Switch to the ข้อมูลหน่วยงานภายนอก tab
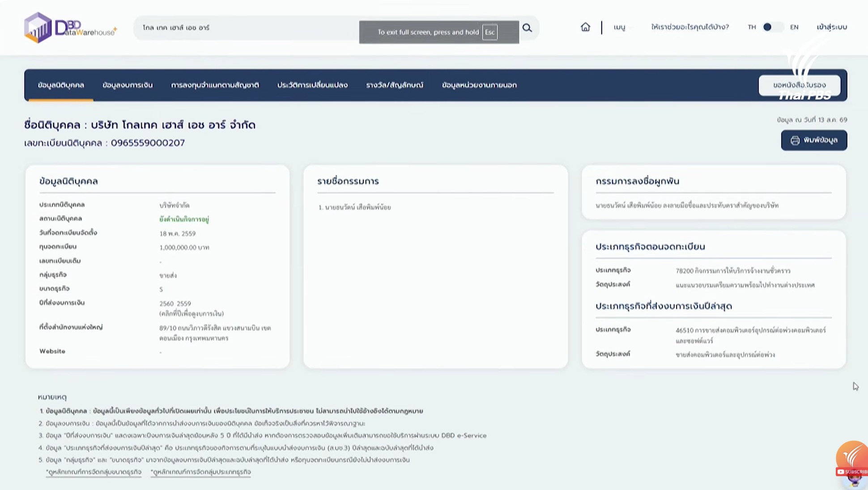 [479, 85]
